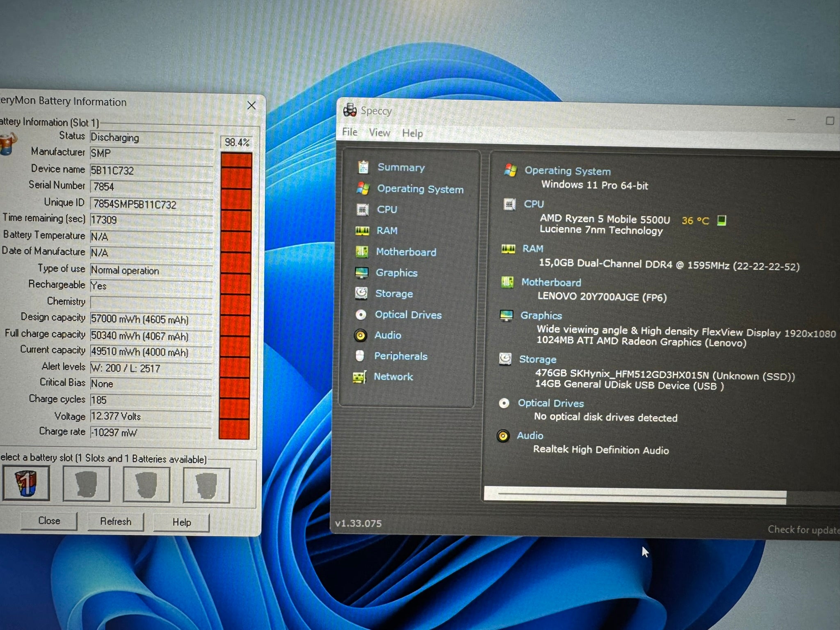This screenshot has width=840, height=630.
Task: Click RAM icon beside RAM heading in summary
Action: click(508, 249)
